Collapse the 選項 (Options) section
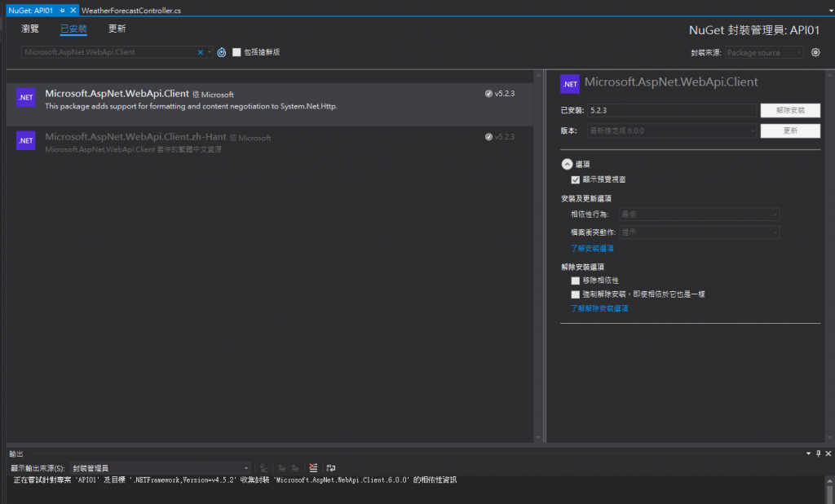 568,164
